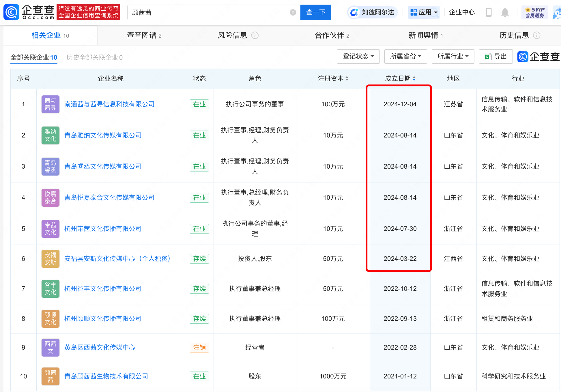Expand the 应用 apps dropdown
561x392 pixels.
tap(424, 12)
